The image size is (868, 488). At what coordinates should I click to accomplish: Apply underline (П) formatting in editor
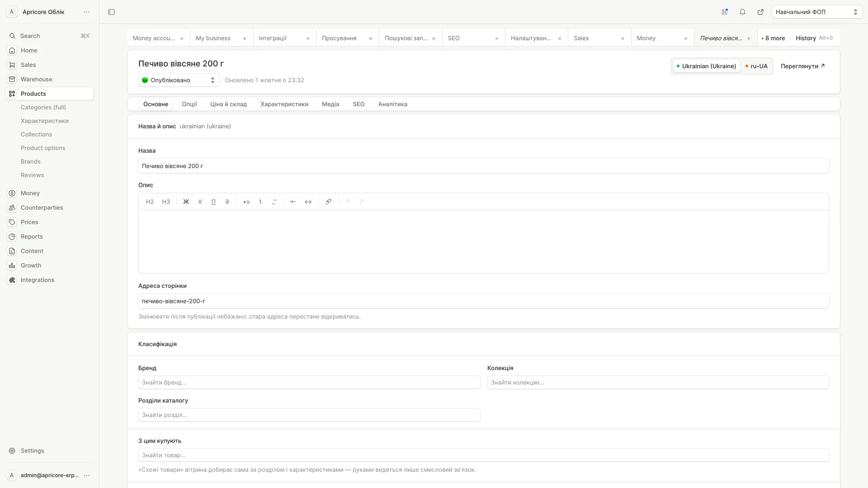click(213, 202)
